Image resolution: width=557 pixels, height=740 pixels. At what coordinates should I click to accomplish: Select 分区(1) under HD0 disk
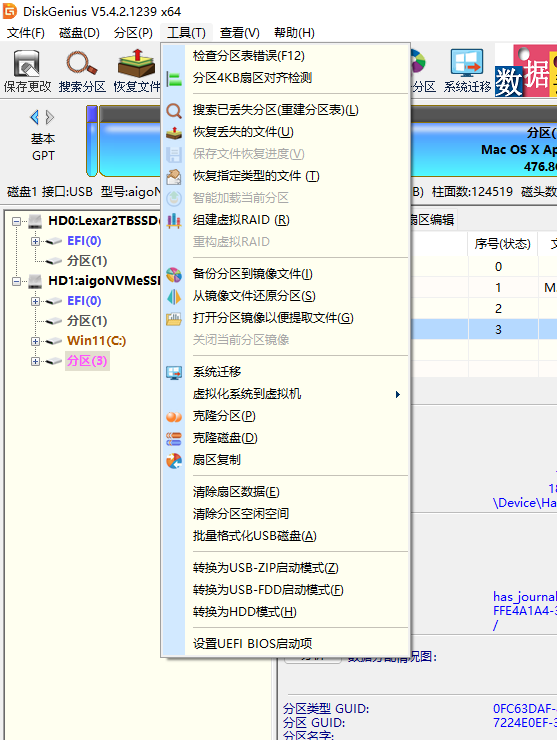pos(87,261)
